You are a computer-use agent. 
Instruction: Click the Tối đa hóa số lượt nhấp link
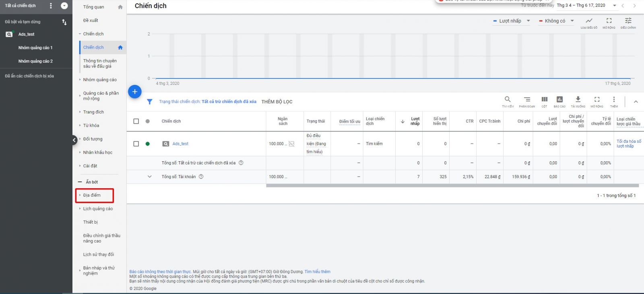click(x=629, y=144)
